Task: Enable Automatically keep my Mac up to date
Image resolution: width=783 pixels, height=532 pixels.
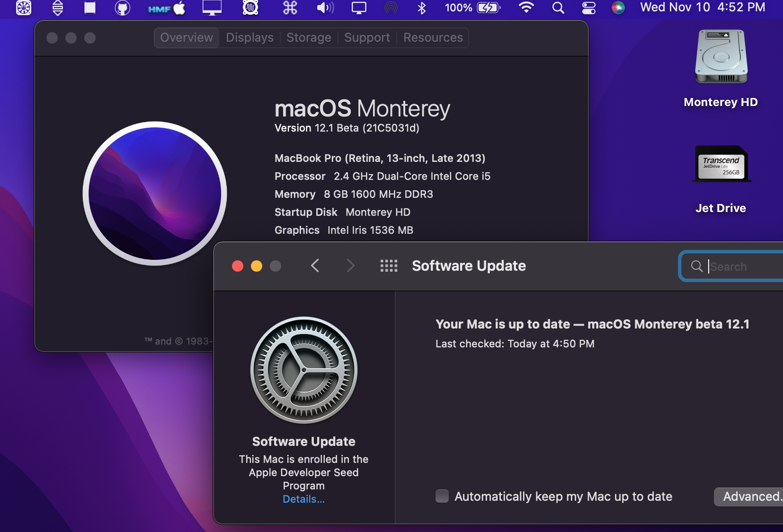Action: (x=442, y=496)
